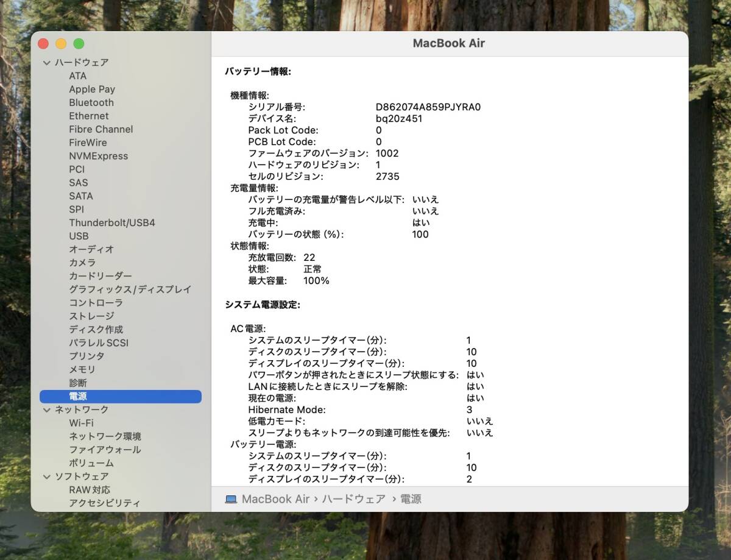The height and width of the screenshot is (560, 731).
Task: Open Fibre Channel entry
Action: 101,130
